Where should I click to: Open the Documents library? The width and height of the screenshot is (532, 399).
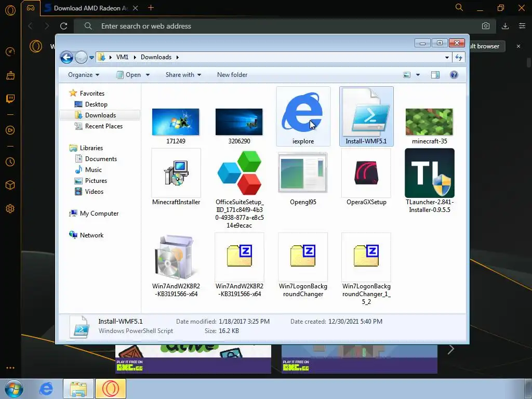(x=101, y=159)
